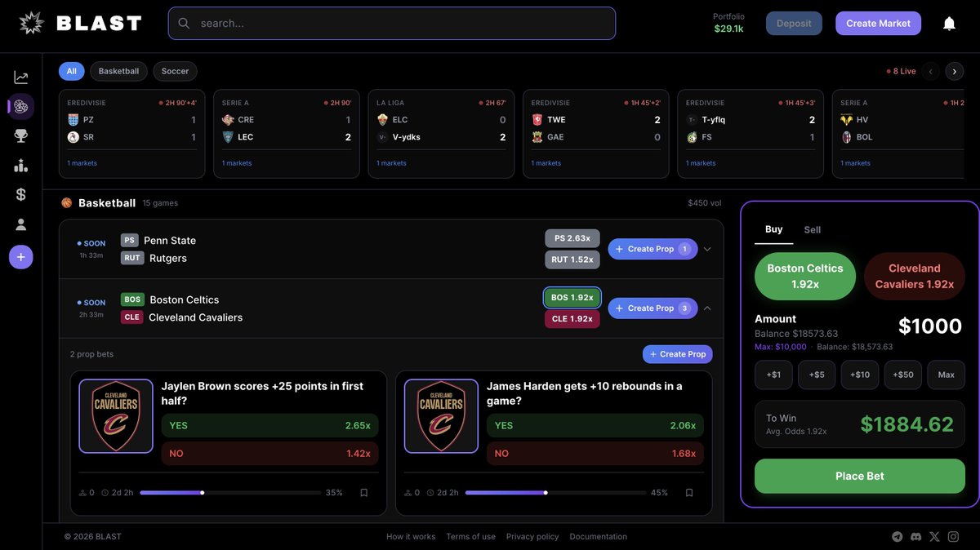Add +$50 to bet amount

(903, 375)
